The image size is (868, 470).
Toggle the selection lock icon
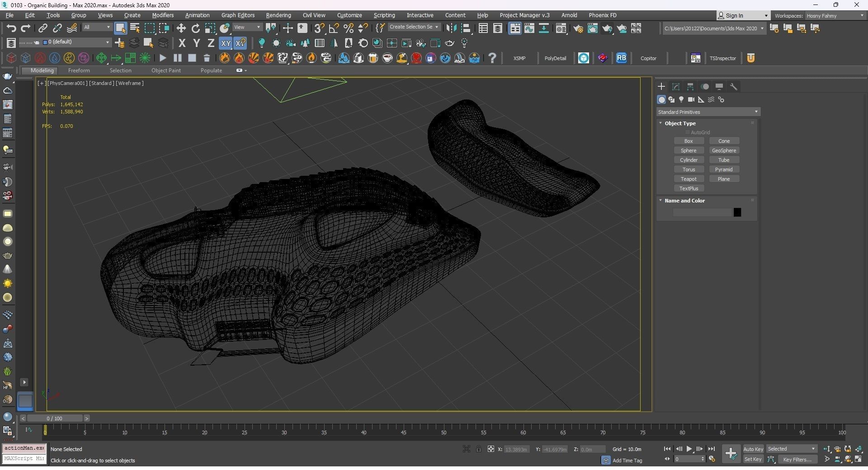(x=478, y=449)
